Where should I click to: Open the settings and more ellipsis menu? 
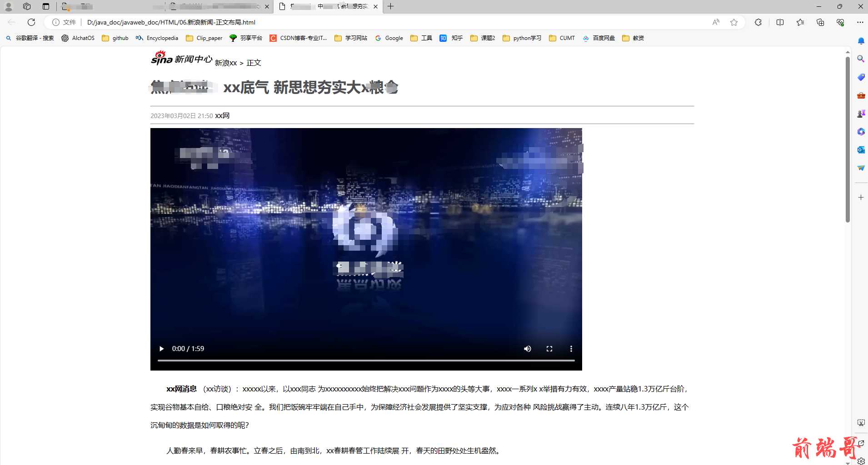pyautogui.click(x=860, y=22)
